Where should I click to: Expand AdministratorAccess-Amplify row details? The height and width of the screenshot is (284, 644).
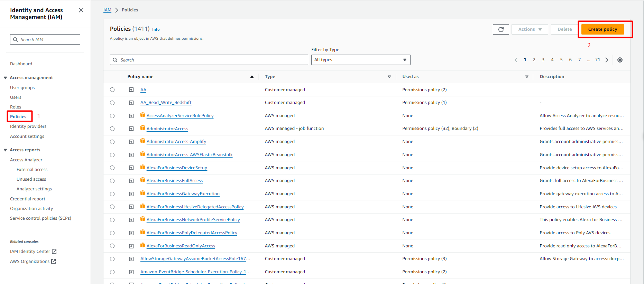pyautogui.click(x=131, y=142)
